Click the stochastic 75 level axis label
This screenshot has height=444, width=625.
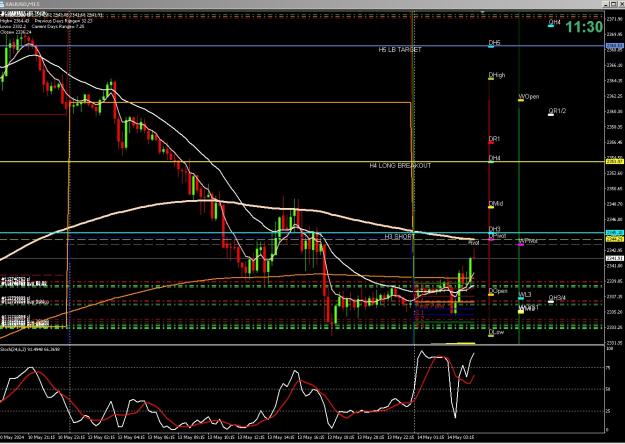click(608, 368)
